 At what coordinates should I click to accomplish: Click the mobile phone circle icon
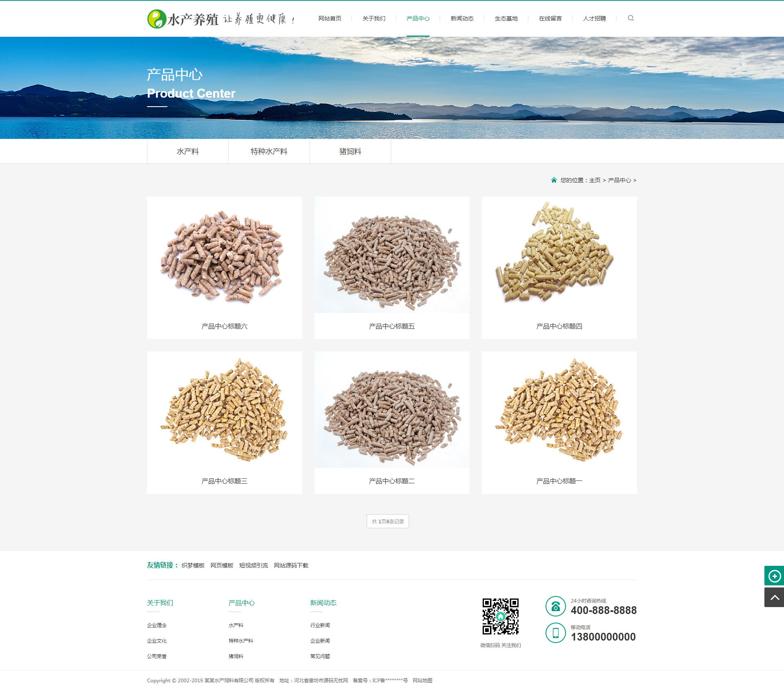pos(555,633)
